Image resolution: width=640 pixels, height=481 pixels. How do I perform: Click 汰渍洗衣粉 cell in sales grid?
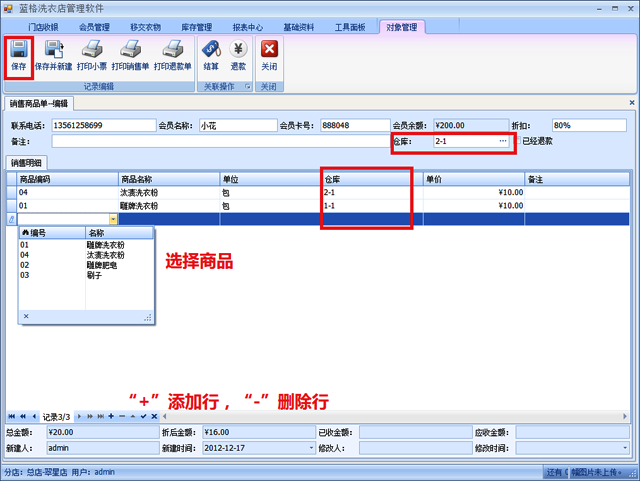pyautogui.click(x=169, y=192)
